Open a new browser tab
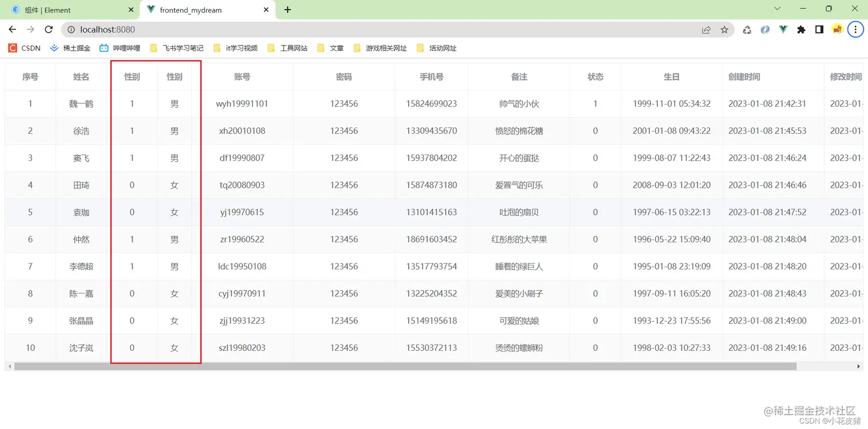Screen dimensions: 868x429 (x=288, y=10)
